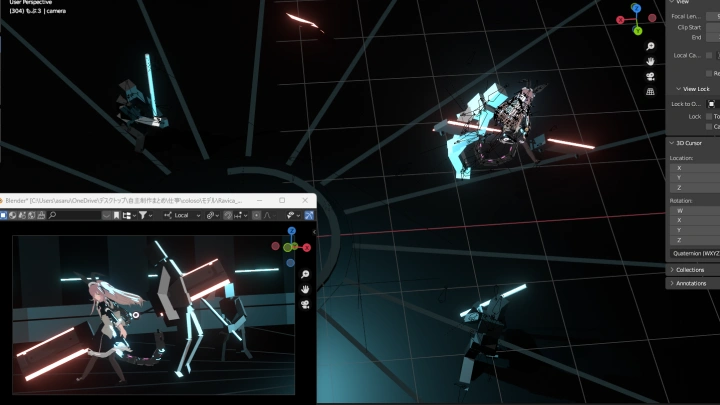This screenshot has width=720, height=405.
Task: Click dark red negative X dot in small window
Action: tap(276, 246)
